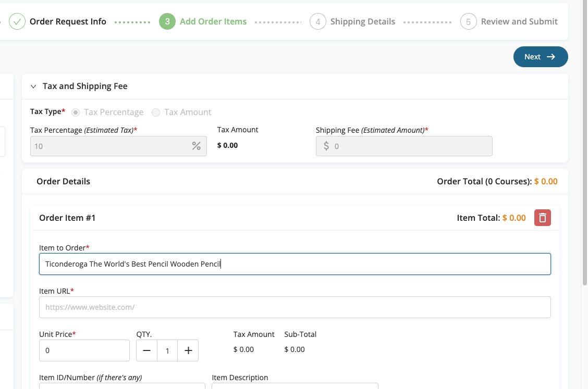Viewport: 588px width, 389px height.
Task: Delete Order Item #1 with trash icon
Action: 542,218
